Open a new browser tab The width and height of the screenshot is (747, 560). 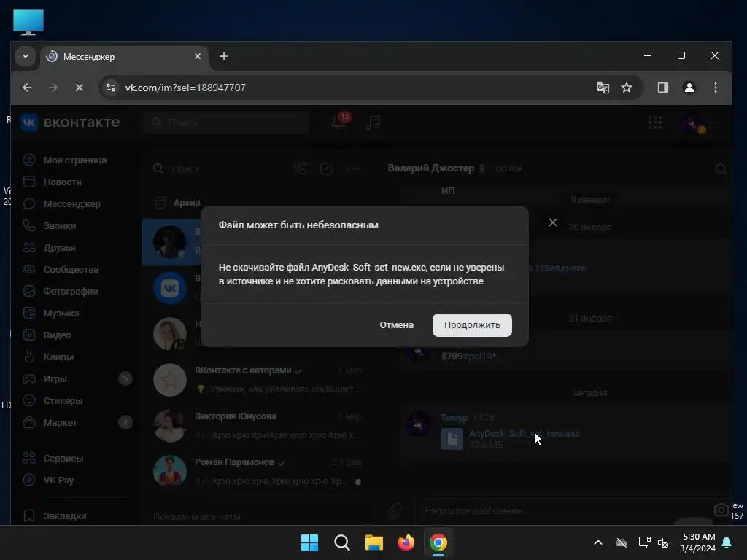[223, 56]
